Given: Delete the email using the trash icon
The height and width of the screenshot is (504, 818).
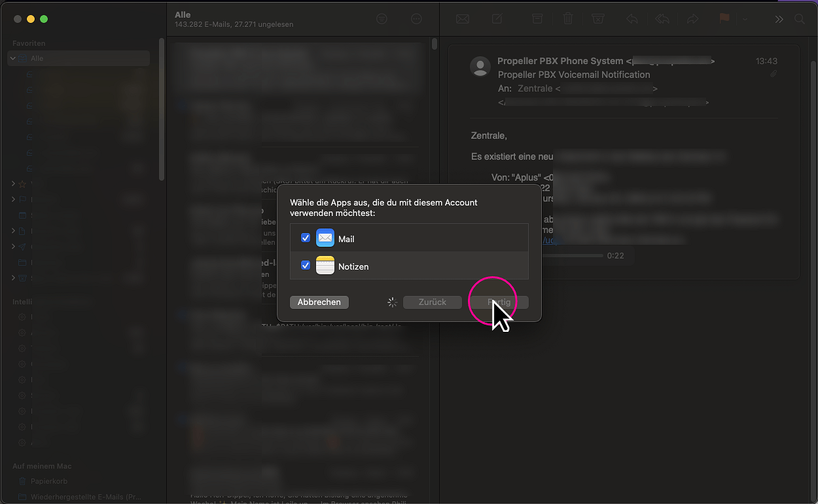Looking at the screenshot, I should 568,19.
